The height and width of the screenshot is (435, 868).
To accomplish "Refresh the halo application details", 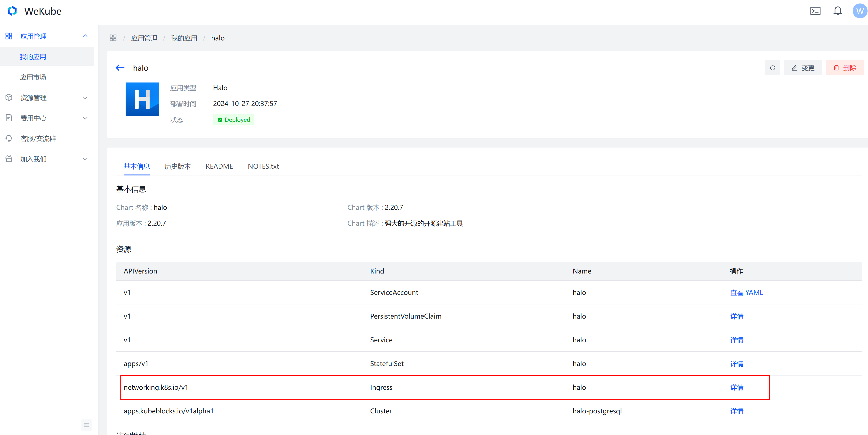I will (x=772, y=68).
